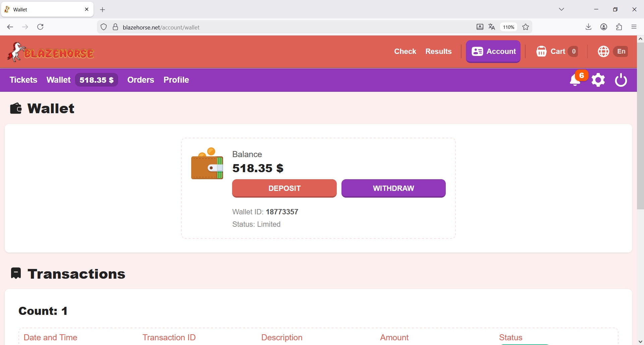Image resolution: width=644 pixels, height=345 pixels.
Task: Click the Status: Limited text
Action: [x=257, y=224]
